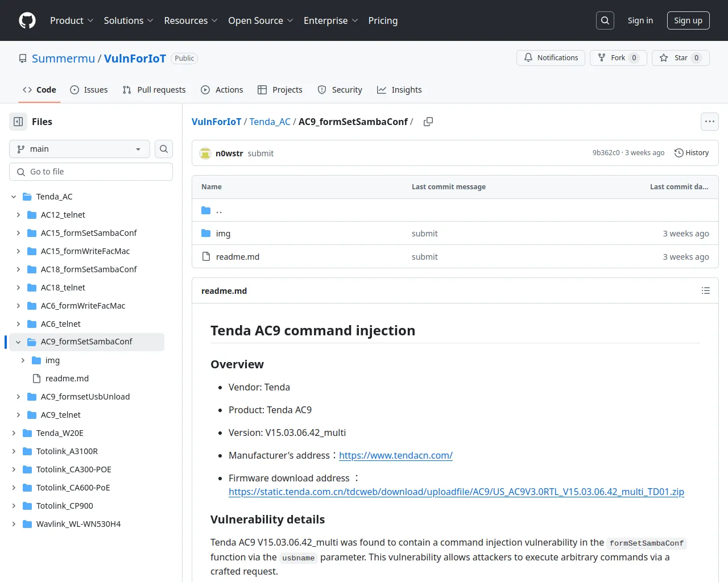Collapse the Tenda_AC folder chevron
728x582 pixels.
click(x=14, y=197)
